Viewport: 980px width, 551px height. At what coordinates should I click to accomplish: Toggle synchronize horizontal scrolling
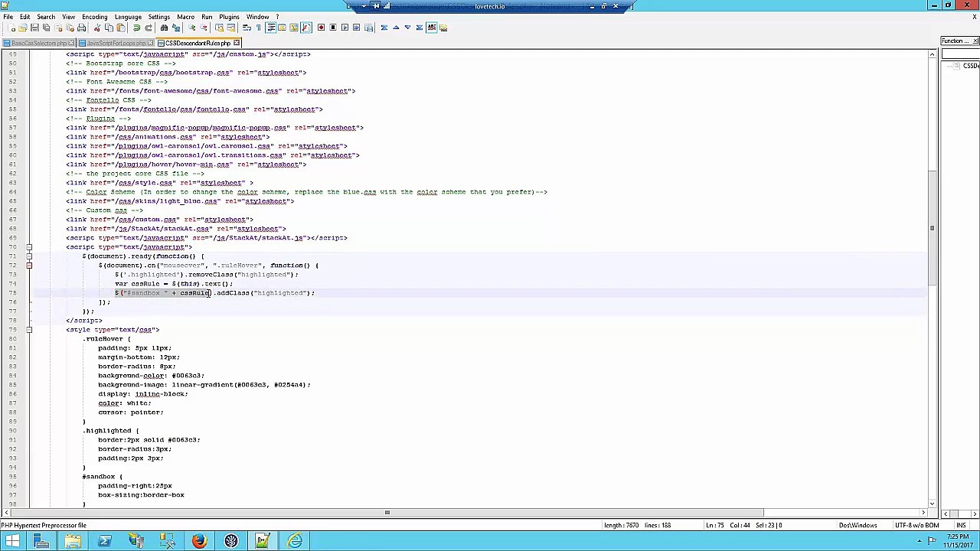coord(231,28)
